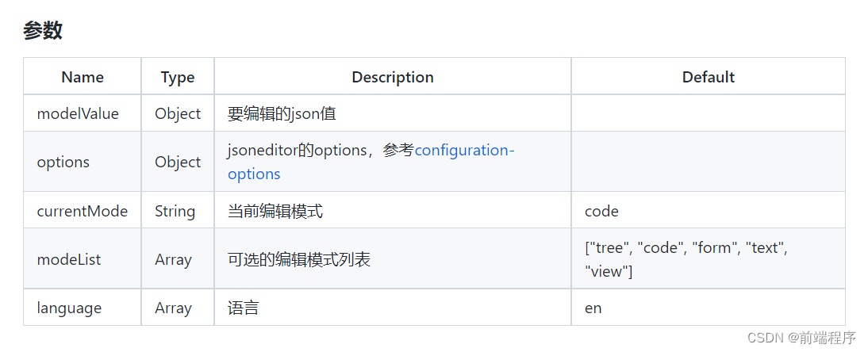Click the Object type in modelValue row
Viewport: 868px width, 352px height.
pos(178,113)
